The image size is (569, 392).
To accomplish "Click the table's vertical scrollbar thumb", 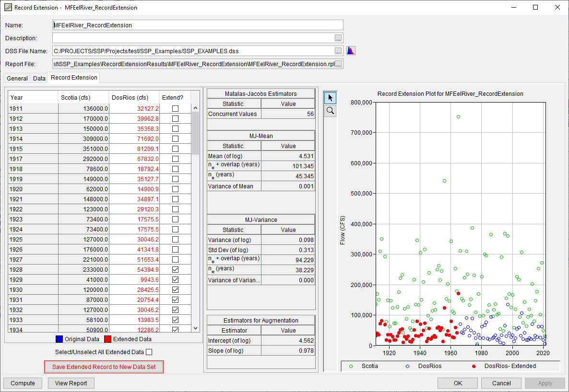I will (x=195, y=133).
